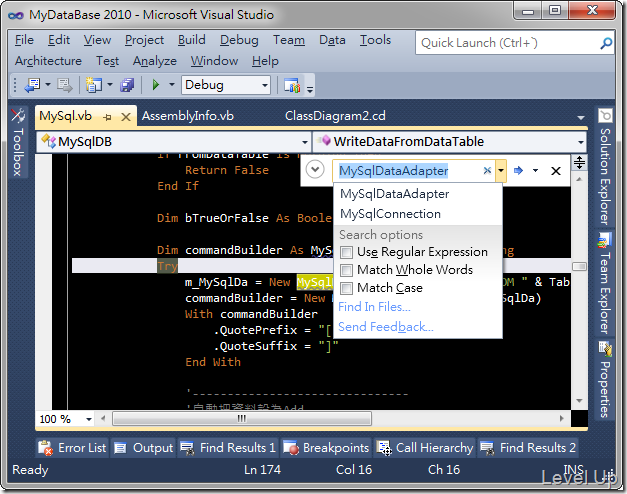Image resolution: width=627 pixels, height=494 pixels.
Task: Click the horizontal scrollbar thumb
Action: click(x=242, y=419)
